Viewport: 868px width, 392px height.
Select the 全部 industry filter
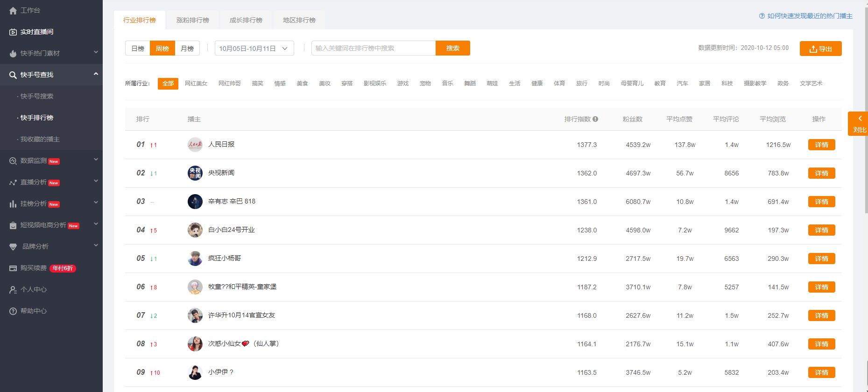point(168,84)
